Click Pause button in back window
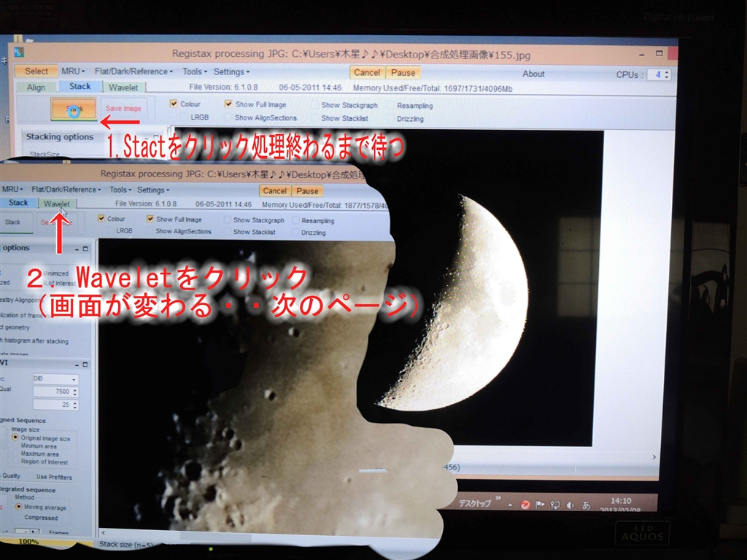 [403, 72]
